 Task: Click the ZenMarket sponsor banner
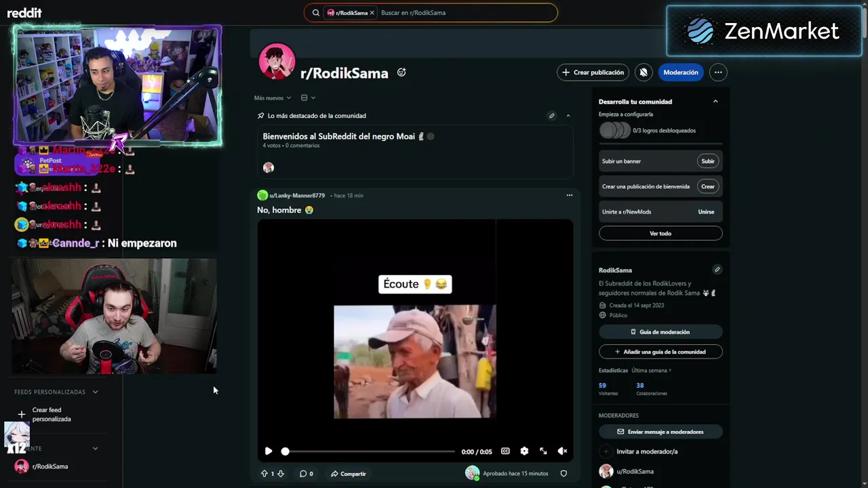[x=764, y=31]
